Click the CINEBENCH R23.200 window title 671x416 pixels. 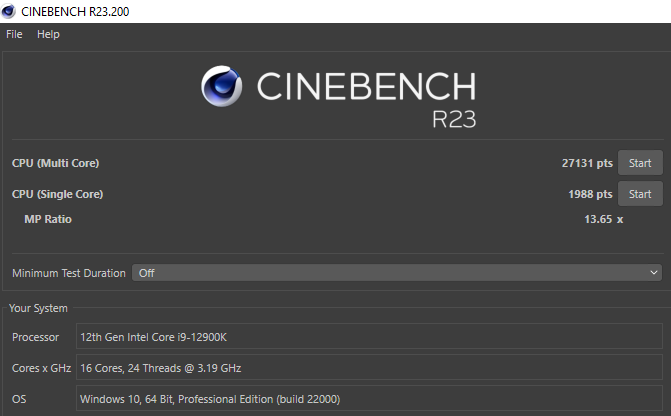coord(75,12)
